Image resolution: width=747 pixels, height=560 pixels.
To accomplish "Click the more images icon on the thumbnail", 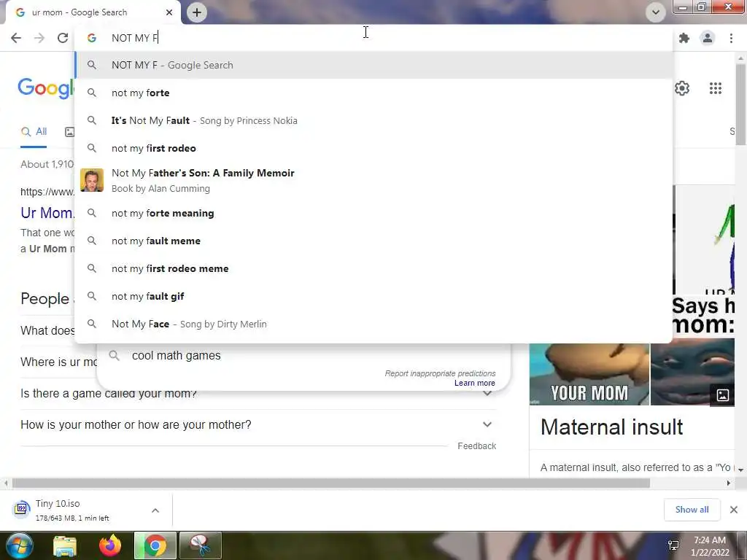I will click(723, 394).
